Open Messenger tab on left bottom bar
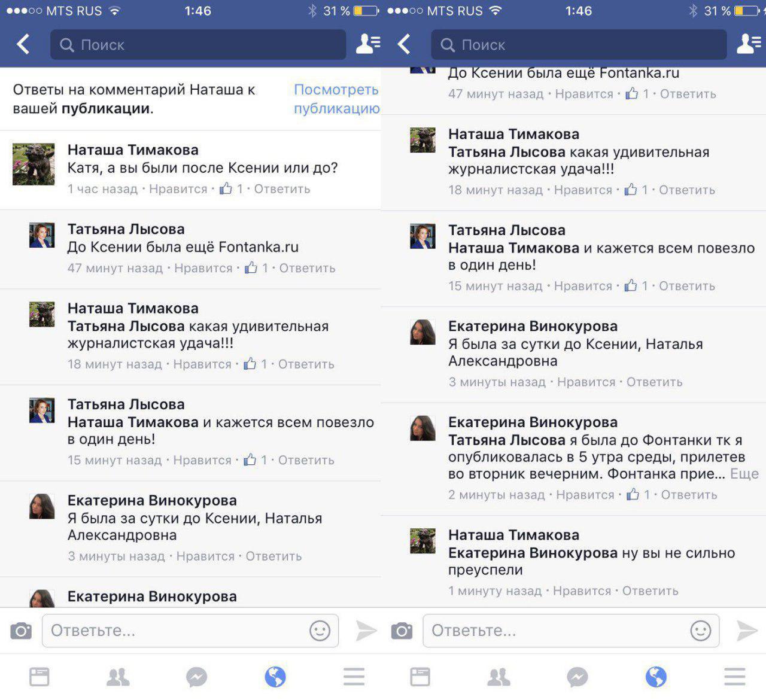The width and height of the screenshot is (766, 700). (196, 677)
